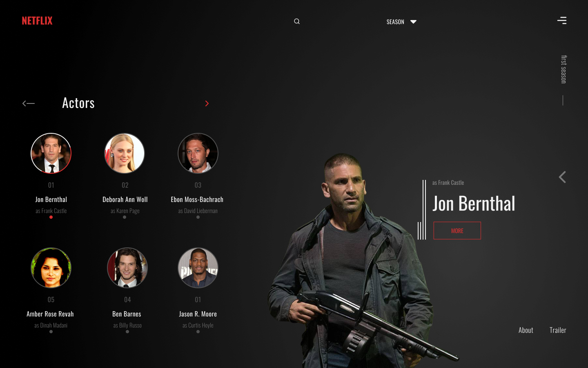Image resolution: width=588 pixels, height=368 pixels.
Task: Click the name 'Ben Barnes'
Action: (x=127, y=314)
